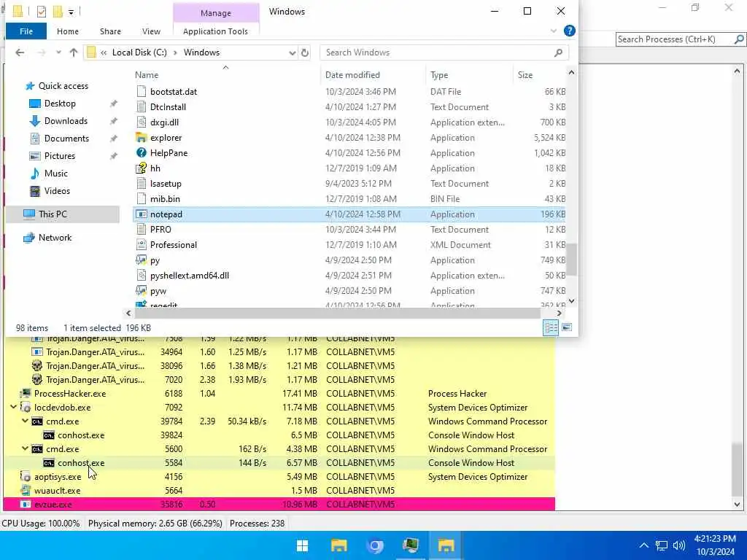The image size is (747, 560).
Task: Select Videos in the navigation pane
Action: pos(57,191)
